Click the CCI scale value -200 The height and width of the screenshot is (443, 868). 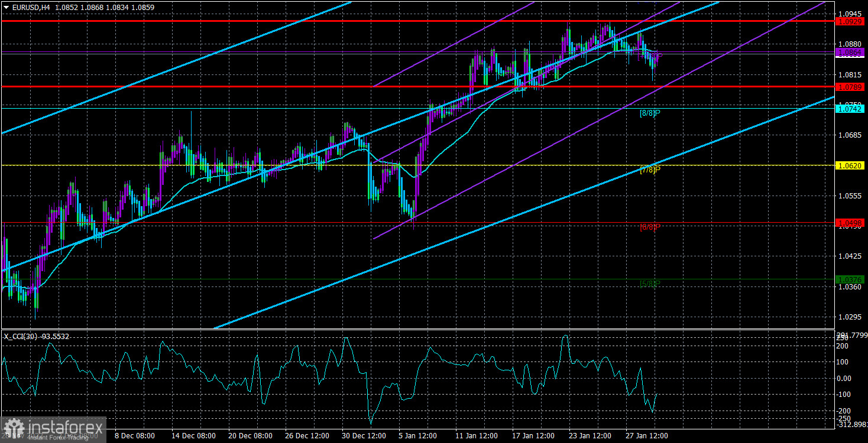click(x=844, y=411)
